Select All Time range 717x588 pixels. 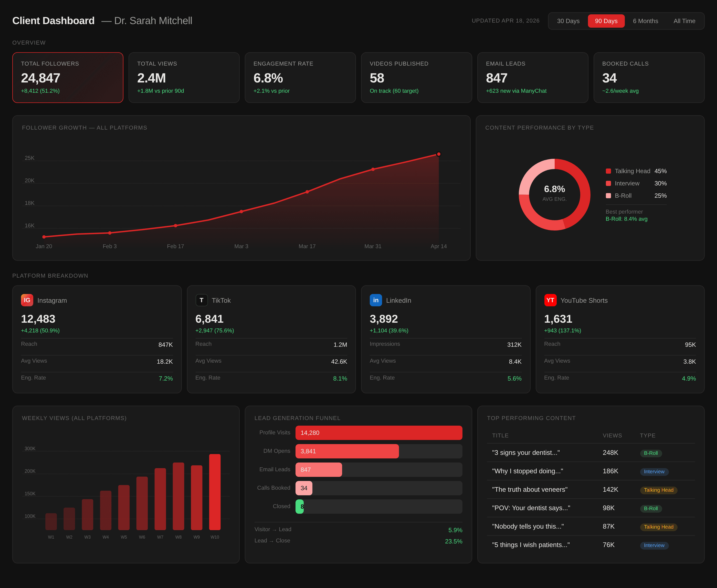[x=684, y=21]
